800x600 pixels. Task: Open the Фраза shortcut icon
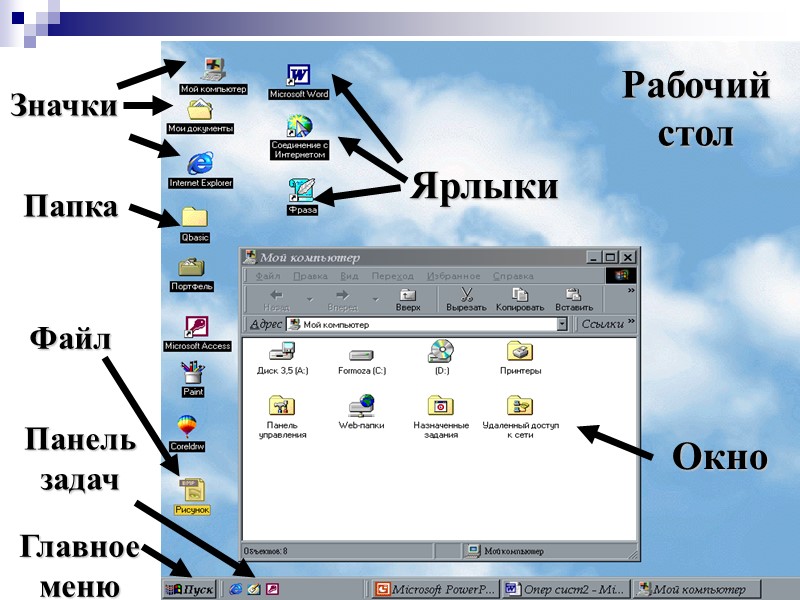(x=303, y=196)
